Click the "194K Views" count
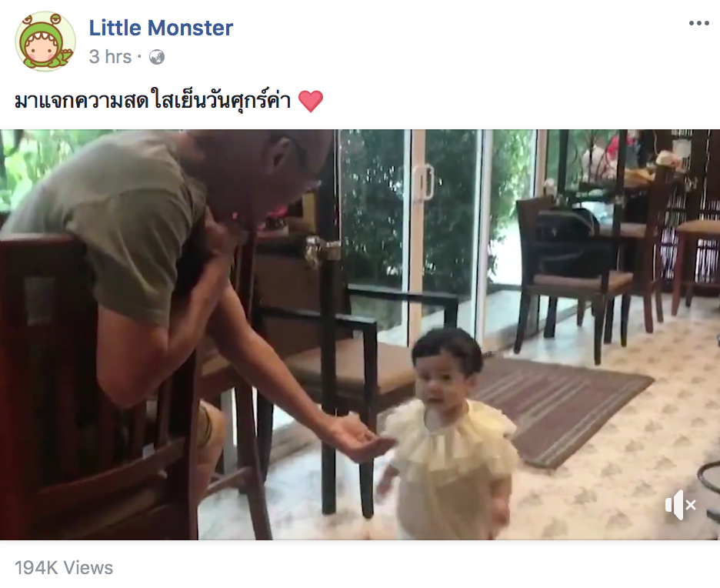 pyautogui.click(x=64, y=568)
